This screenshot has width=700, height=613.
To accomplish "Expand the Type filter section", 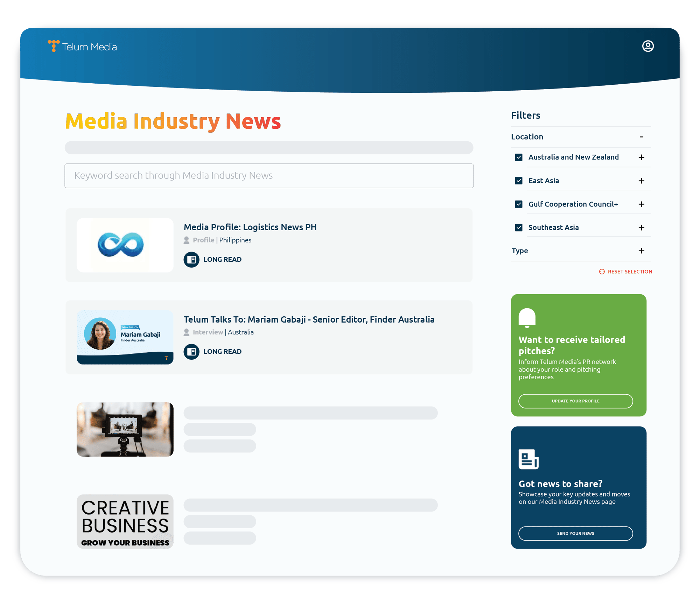I will coord(641,251).
